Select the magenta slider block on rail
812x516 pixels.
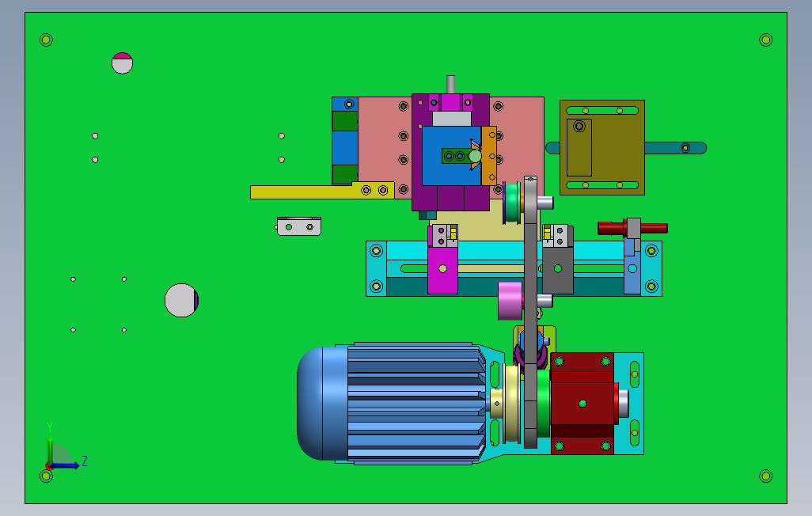click(442, 270)
